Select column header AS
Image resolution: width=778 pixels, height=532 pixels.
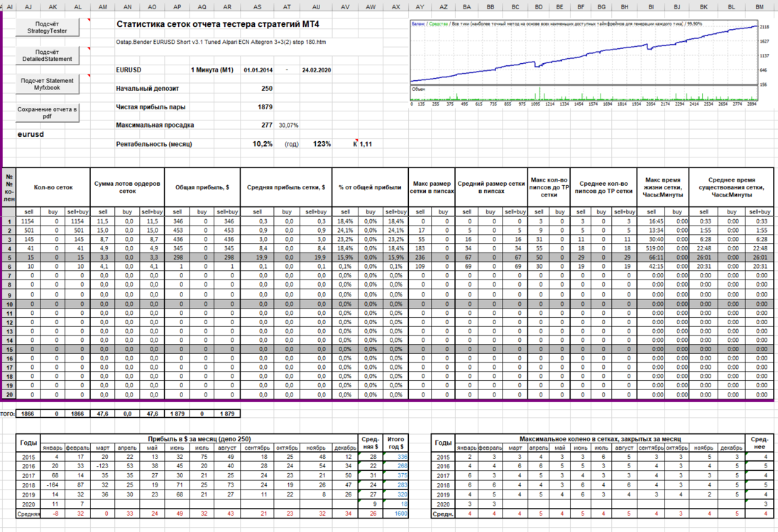click(257, 7)
